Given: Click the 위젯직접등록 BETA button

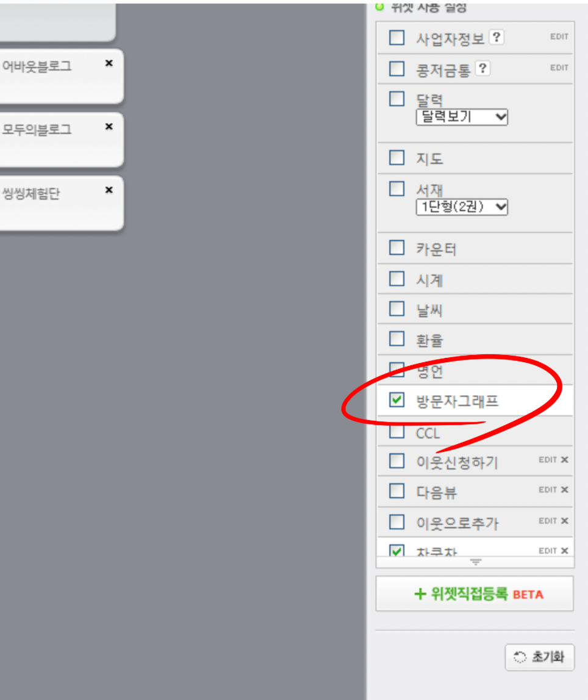Looking at the screenshot, I should (475, 594).
